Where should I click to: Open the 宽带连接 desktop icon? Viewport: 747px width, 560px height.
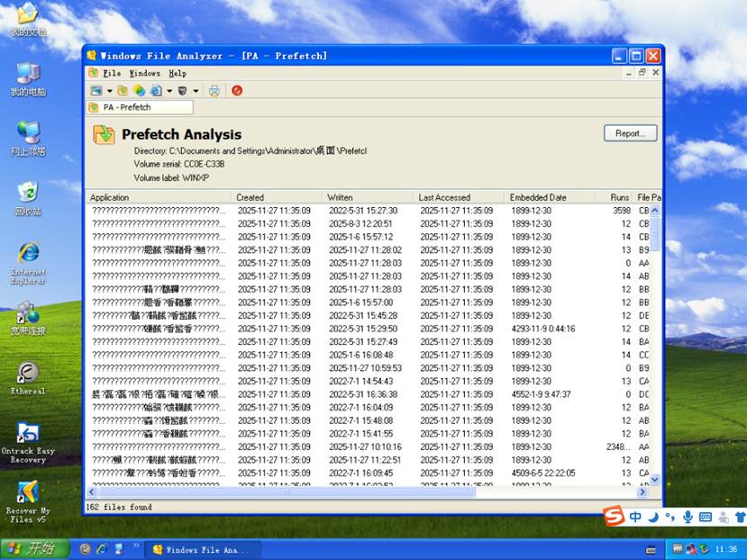tap(28, 318)
